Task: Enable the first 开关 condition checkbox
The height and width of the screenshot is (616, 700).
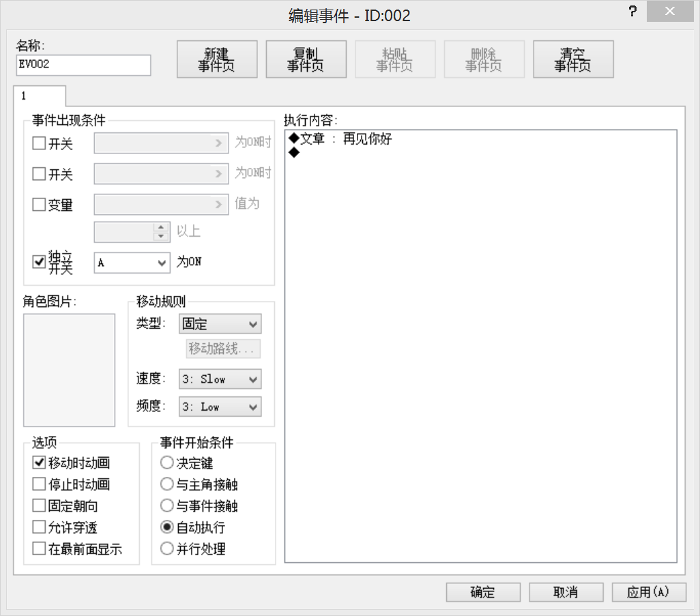Action: point(40,143)
